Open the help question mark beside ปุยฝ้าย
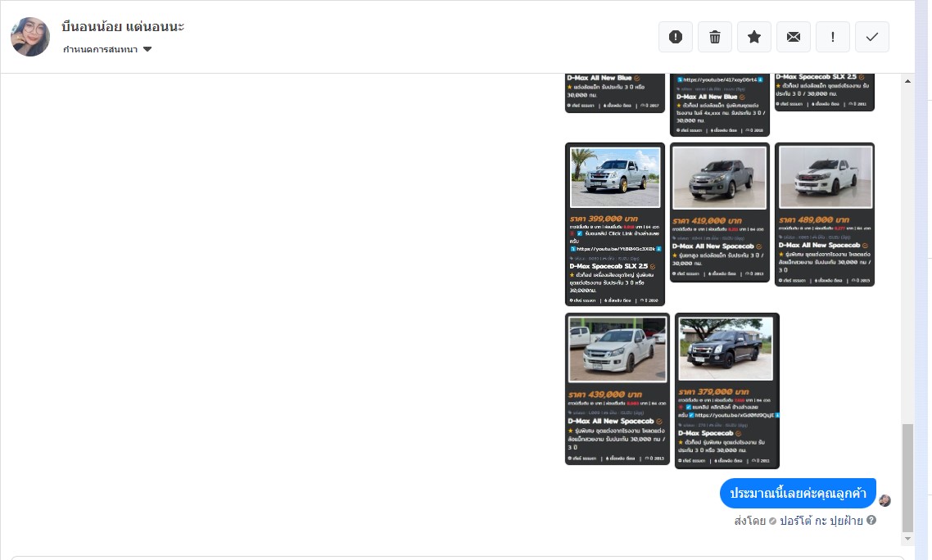 pyautogui.click(x=871, y=520)
